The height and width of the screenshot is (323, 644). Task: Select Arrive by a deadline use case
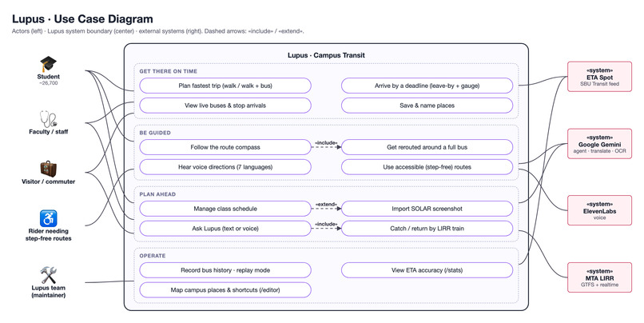tap(427, 86)
